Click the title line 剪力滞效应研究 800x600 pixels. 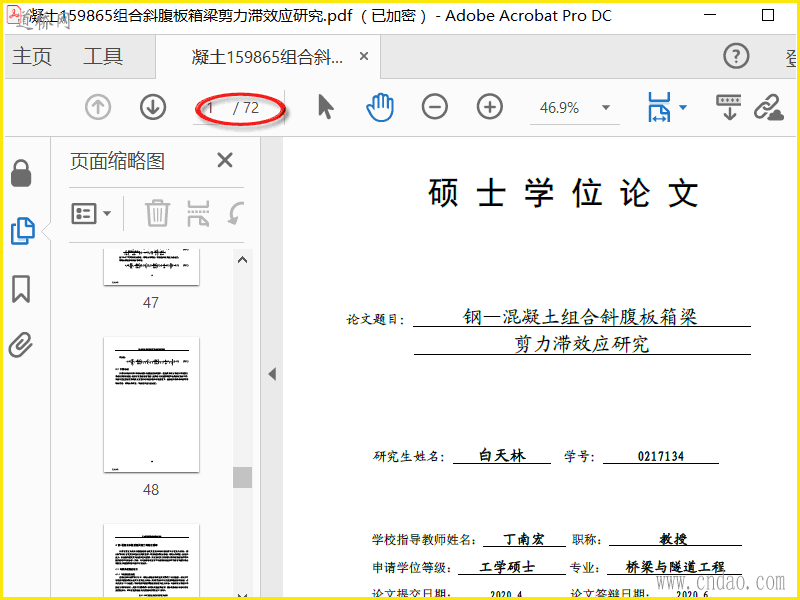581,344
